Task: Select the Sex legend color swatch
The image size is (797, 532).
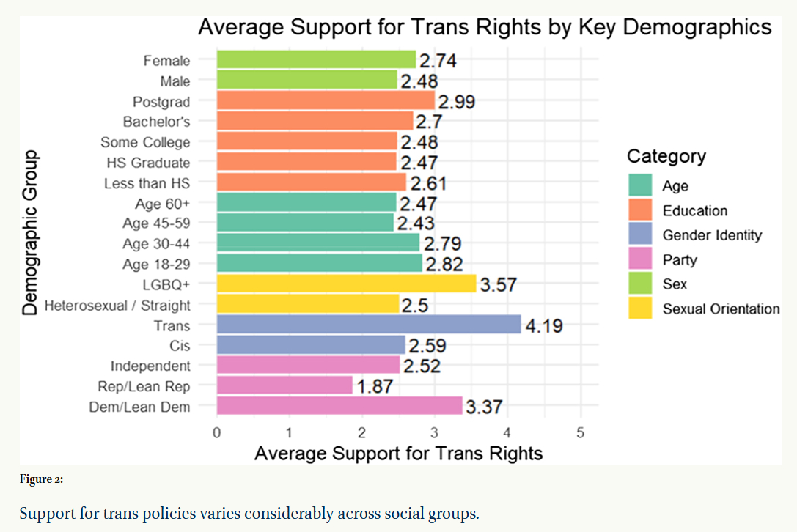Action: pyautogui.click(x=639, y=284)
